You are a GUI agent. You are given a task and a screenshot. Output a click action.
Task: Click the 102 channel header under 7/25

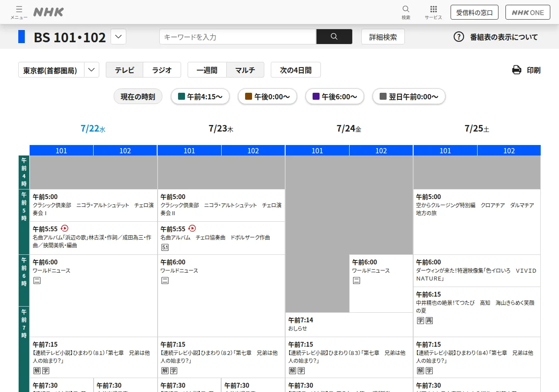[x=509, y=151]
